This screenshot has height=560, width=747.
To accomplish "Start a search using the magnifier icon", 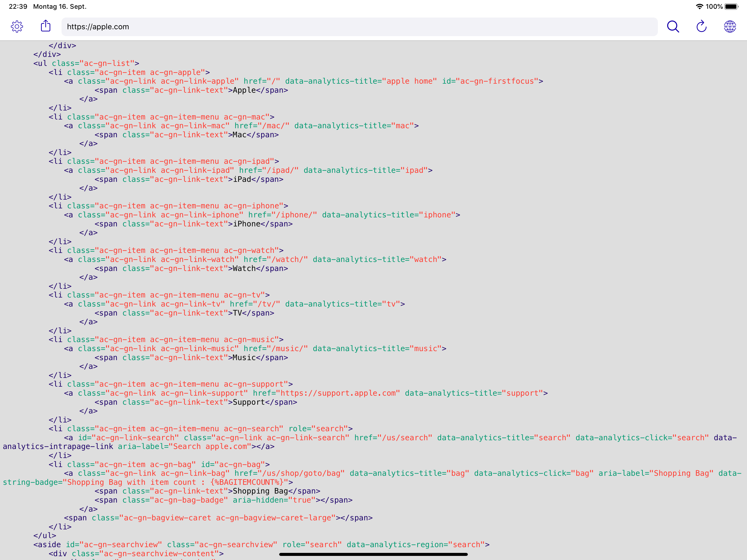I will pyautogui.click(x=672, y=27).
